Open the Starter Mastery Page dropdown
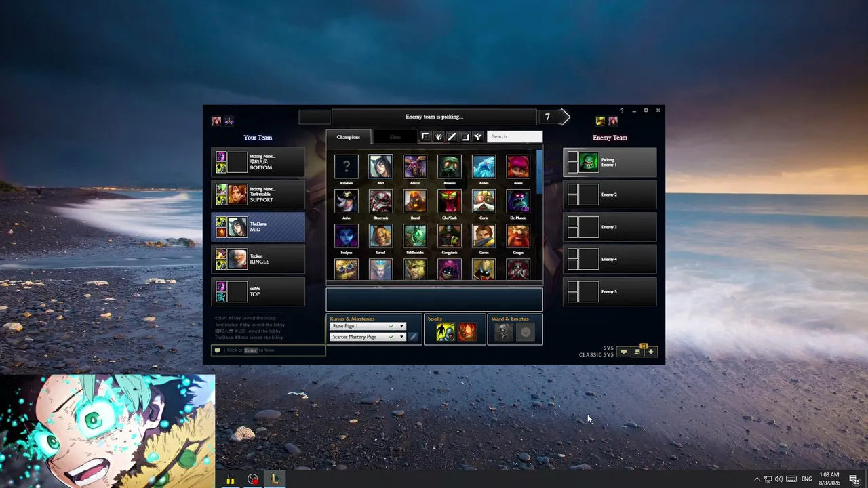This screenshot has height=488, width=868. [368, 337]
